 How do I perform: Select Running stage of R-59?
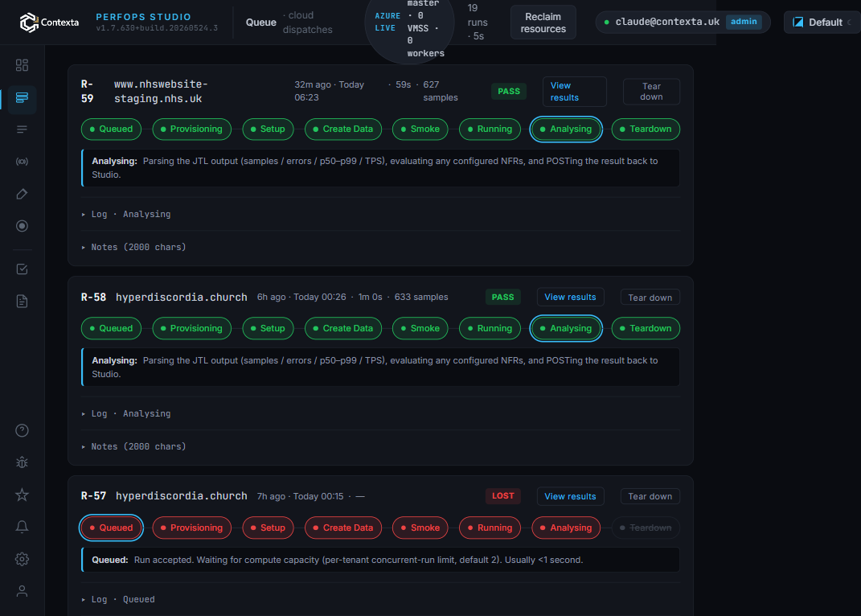(490, 129)
